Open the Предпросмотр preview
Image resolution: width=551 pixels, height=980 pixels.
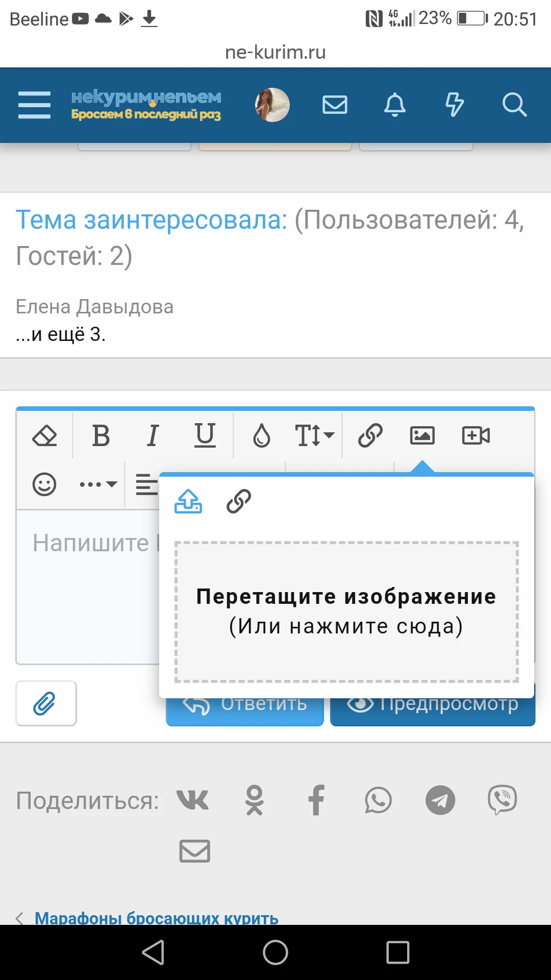point(433,710)
